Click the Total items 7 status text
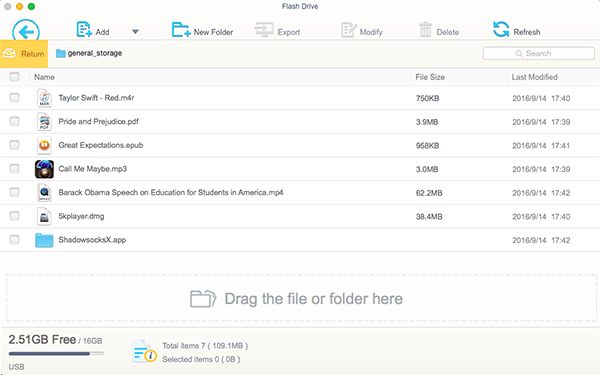This screenshot has width=600, height=376. click(205, 346)
